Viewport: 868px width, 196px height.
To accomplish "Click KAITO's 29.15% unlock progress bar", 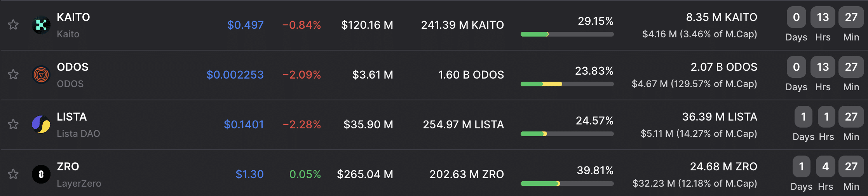I will pyautogui.click(x=567, y=34).
